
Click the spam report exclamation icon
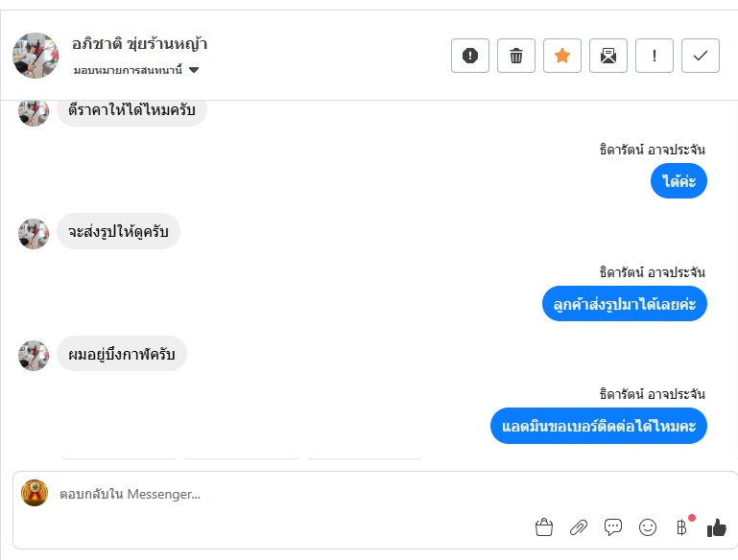pos(470,56)
